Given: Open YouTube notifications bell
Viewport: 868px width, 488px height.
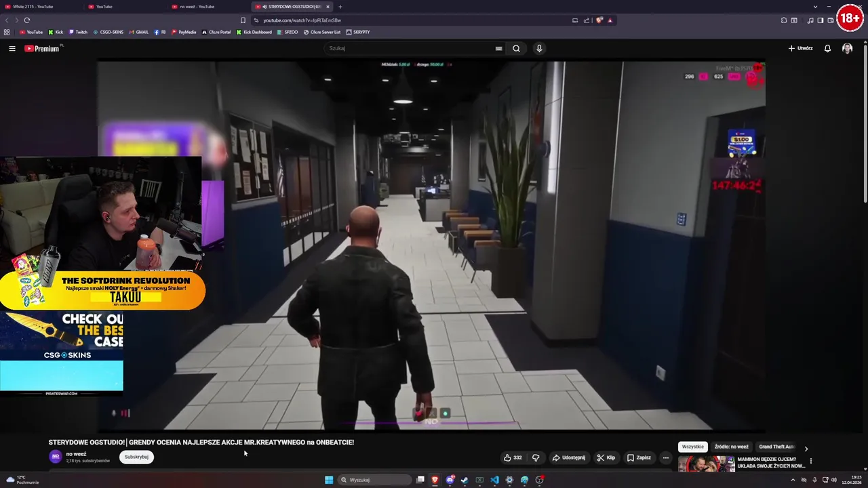Looking at the screenshot, I should click(x=827, y=48).
